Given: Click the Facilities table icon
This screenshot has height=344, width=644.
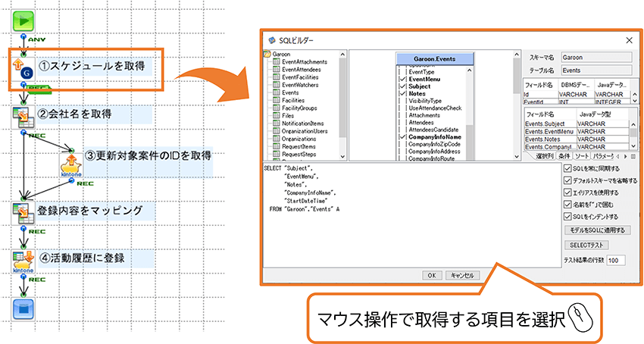Looking at the screenshot, I should [x=277, y=100].
